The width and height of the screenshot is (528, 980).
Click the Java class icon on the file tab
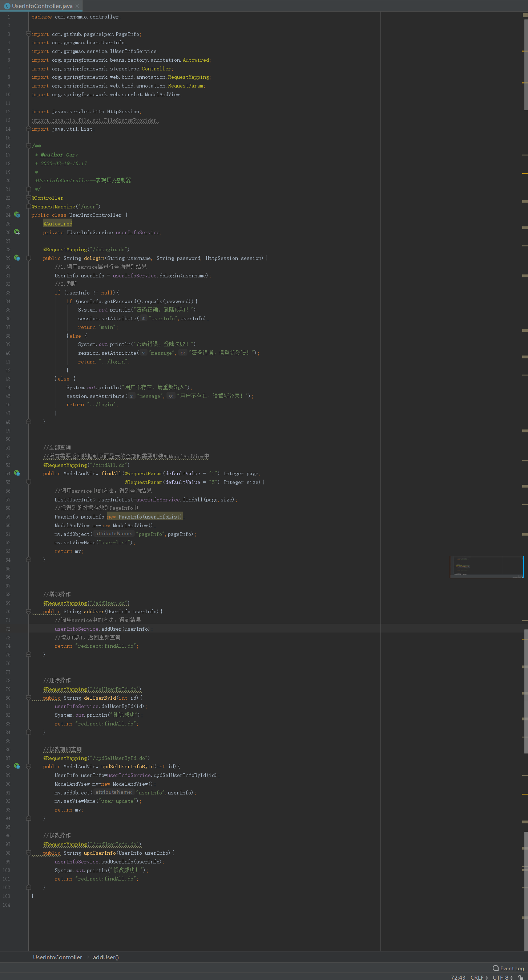7,6
